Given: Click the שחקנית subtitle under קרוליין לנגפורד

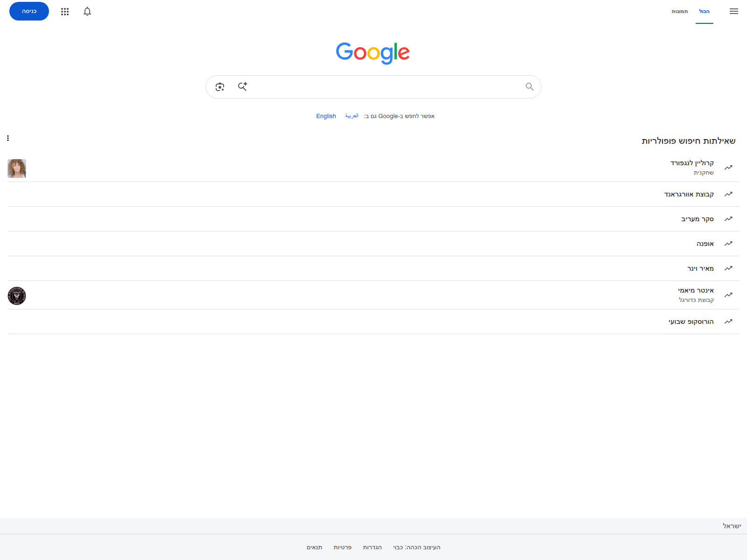Looking at the screenshot, I should 704,173.
